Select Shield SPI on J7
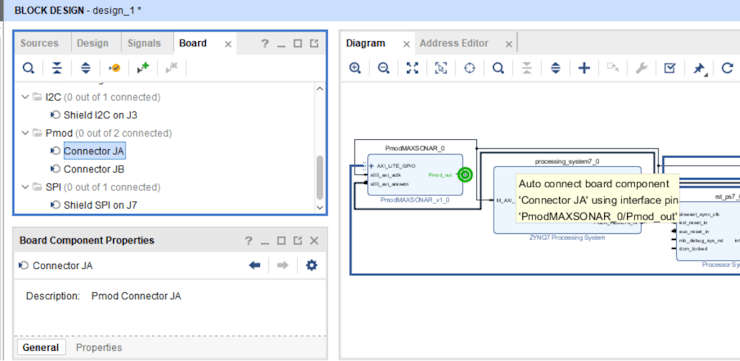The image size is (740, 361). [101, 205]
